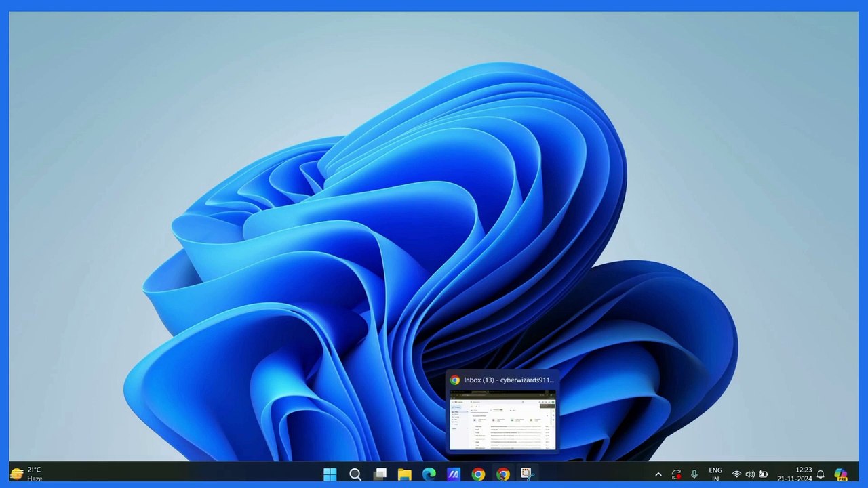Launch Copilot preview from tray corner
The width and height of the screenshot is (868, 488).
click(841, 474)
